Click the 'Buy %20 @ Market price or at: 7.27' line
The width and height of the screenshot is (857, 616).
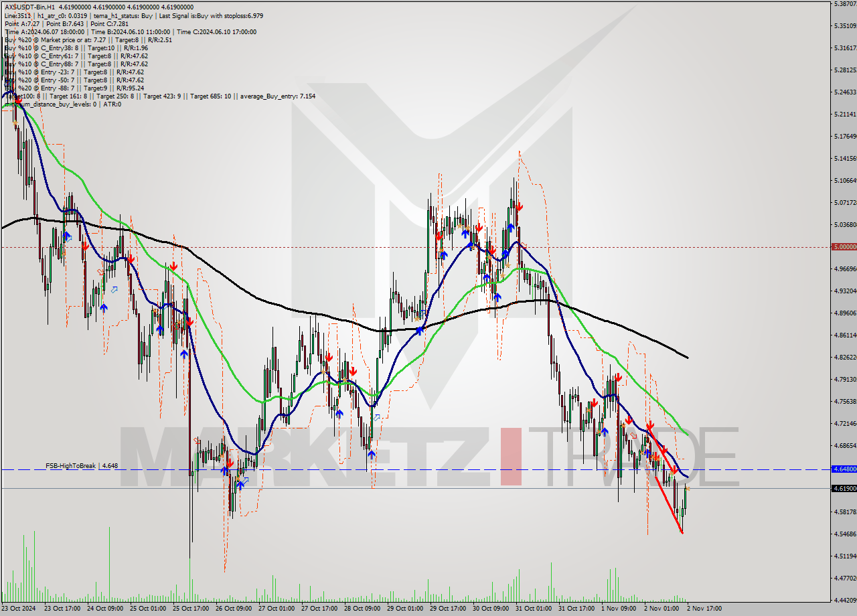[x=88, y=40]
